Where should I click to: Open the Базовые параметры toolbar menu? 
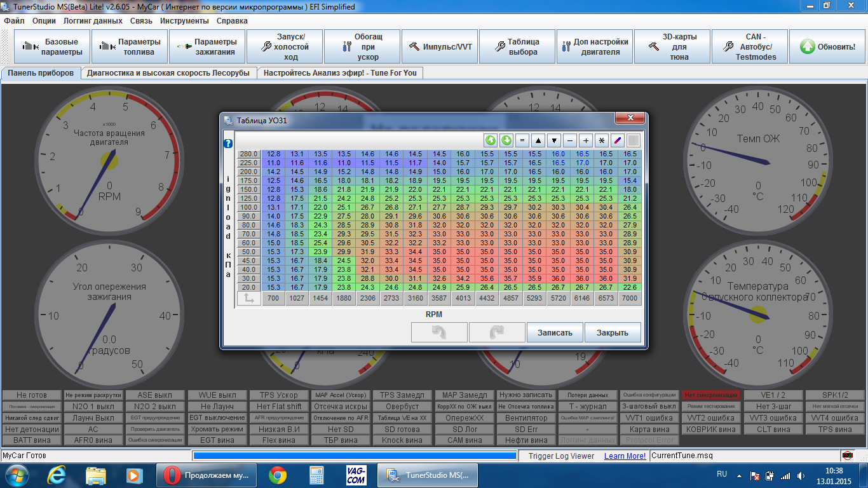pos(52,47)
